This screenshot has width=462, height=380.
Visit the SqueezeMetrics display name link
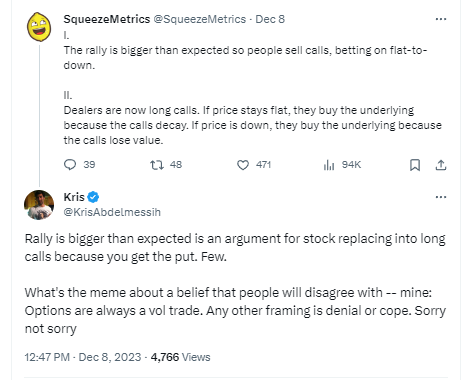tap(107, 19)
